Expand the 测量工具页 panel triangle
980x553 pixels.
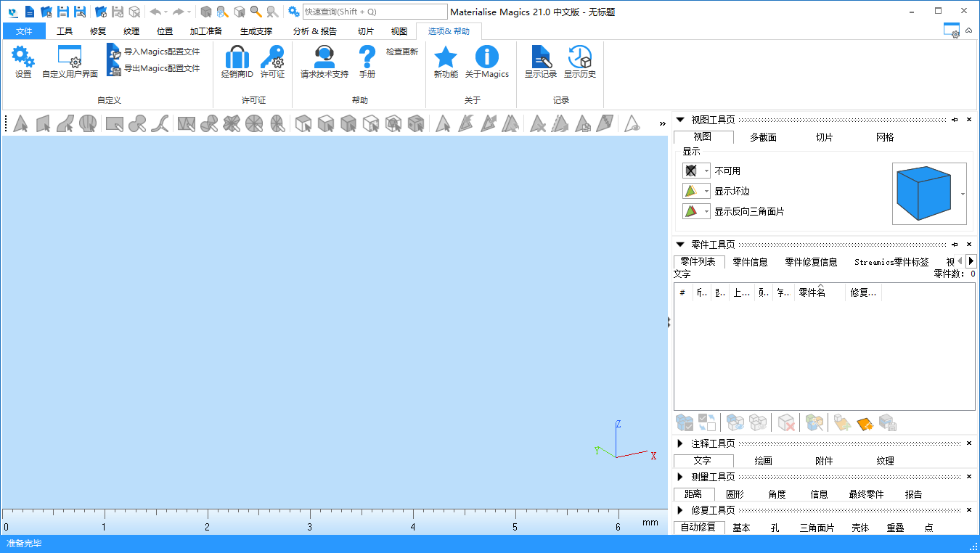[x=680, y=477]
